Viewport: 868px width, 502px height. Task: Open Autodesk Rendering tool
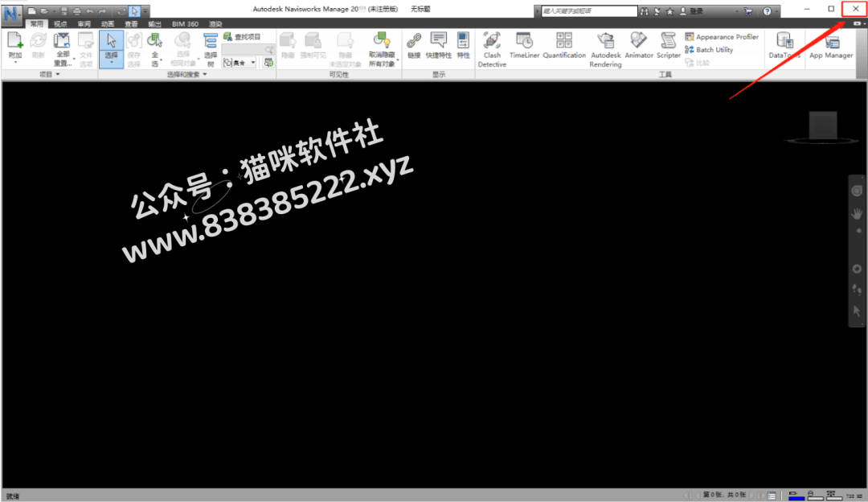click(x=606, y=49)
